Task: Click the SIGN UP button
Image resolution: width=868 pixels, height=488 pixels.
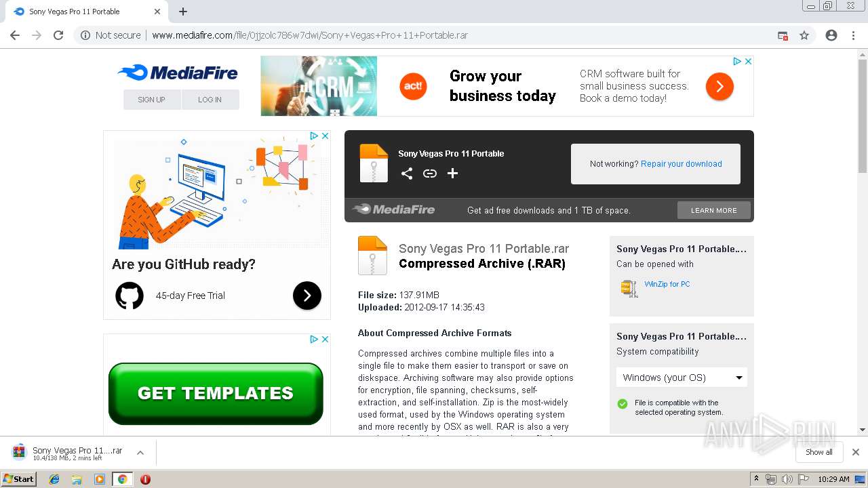Action: (152, 100)
